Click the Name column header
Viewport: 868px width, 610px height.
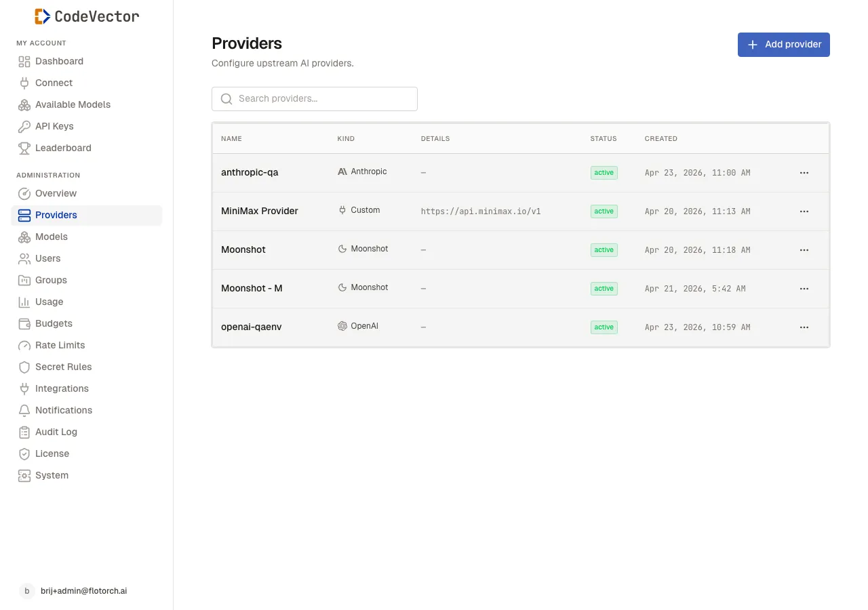[231, 138]
